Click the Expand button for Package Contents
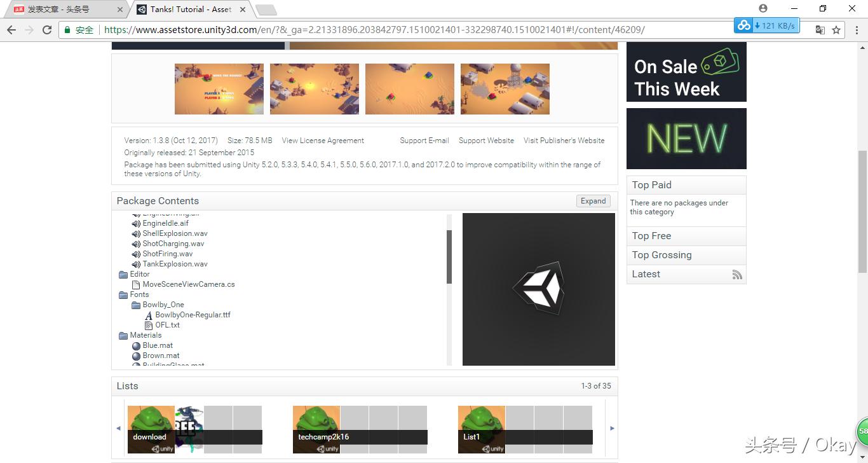The height and width of the screenshot is (463, 868). [592, 201]
